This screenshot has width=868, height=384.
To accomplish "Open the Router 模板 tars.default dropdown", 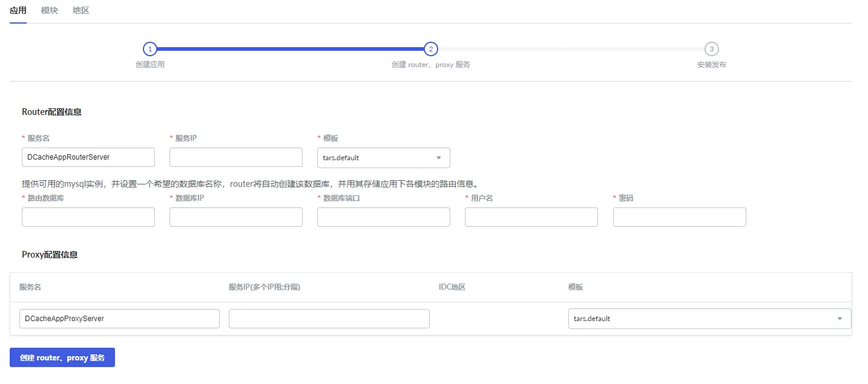I will pos(384,158).
